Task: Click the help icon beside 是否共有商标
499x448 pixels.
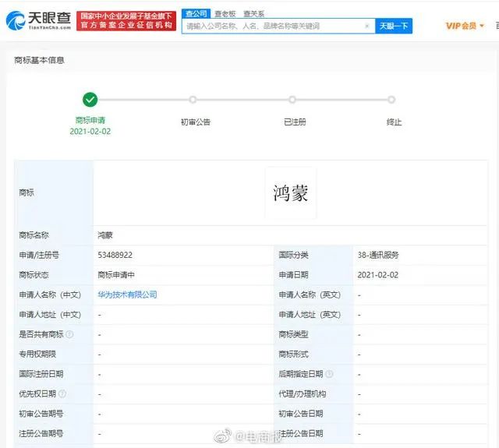Action: 69,334
